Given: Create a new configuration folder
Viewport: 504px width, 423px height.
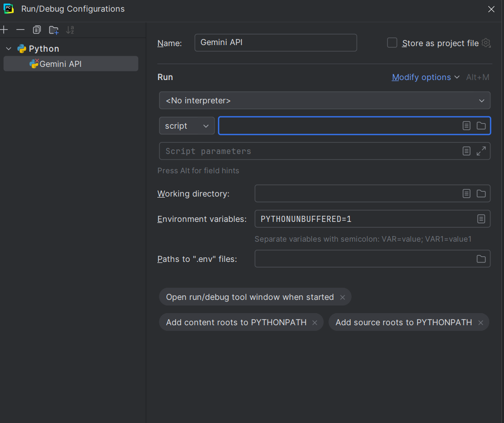Looking at the screenshot, I should tap(54, 30).
